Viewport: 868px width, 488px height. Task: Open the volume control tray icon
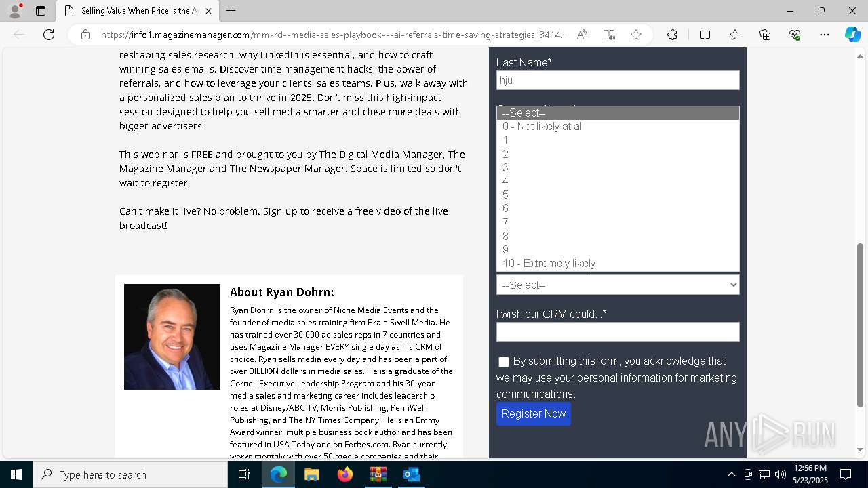(x=781, y=474)
